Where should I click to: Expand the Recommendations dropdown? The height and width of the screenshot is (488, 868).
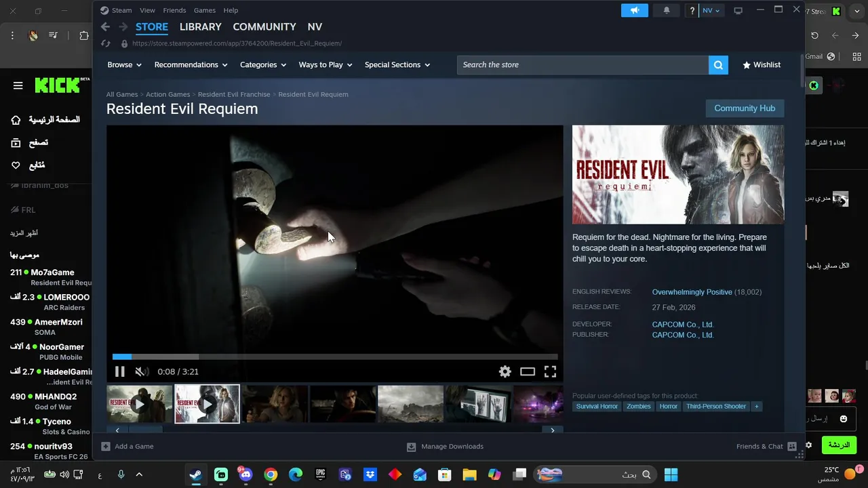point(191,65)
